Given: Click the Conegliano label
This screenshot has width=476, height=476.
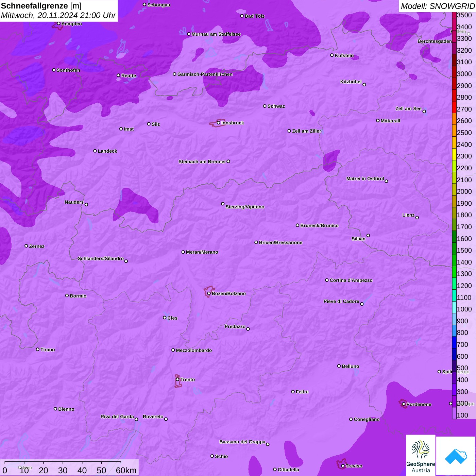Looking at the screenshot, I should (x=367, y=419).
